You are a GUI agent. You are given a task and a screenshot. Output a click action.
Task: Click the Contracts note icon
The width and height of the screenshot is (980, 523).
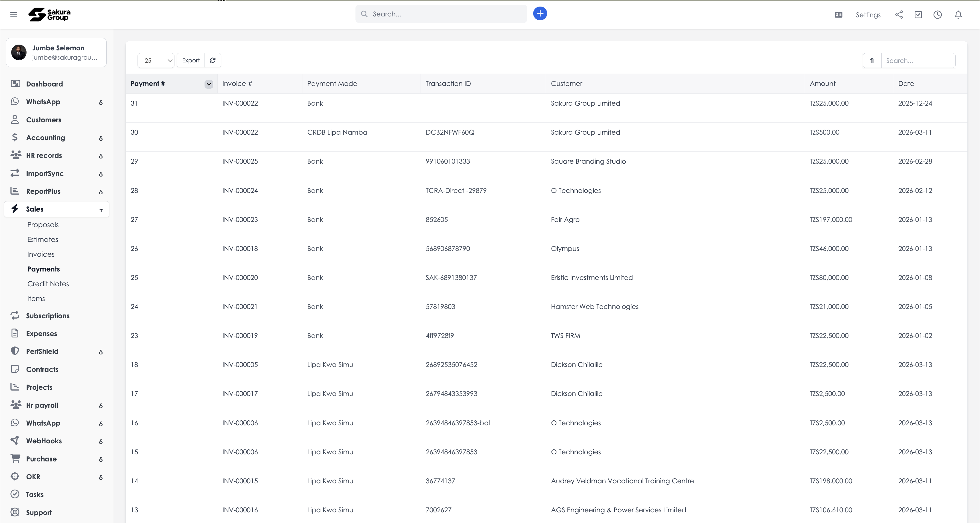pyautogui.click(x=15, y=369)
